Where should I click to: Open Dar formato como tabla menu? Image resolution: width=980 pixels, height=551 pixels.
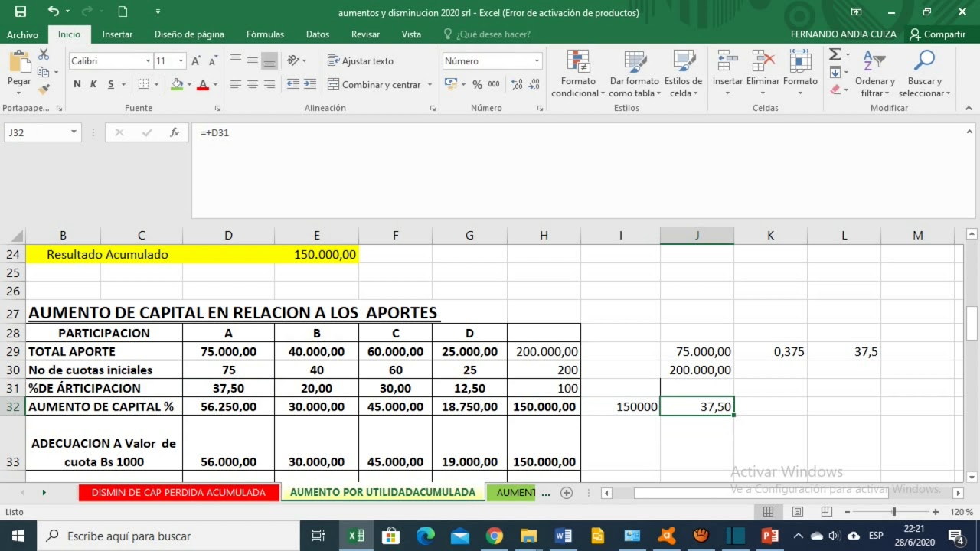(634, 73)
